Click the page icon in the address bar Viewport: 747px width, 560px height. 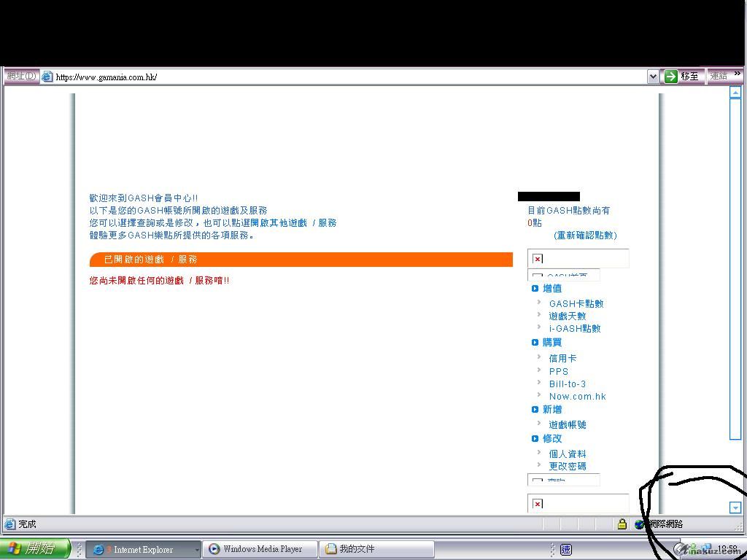[x=47, y=76]
